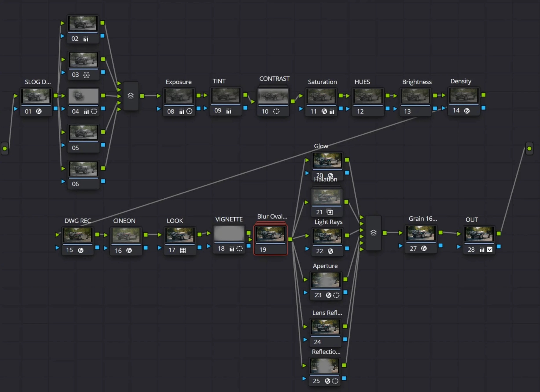Toggle the checkmark on OUT node 28
The width and height of the screenshot is (540, 392).
coord(489,249)
